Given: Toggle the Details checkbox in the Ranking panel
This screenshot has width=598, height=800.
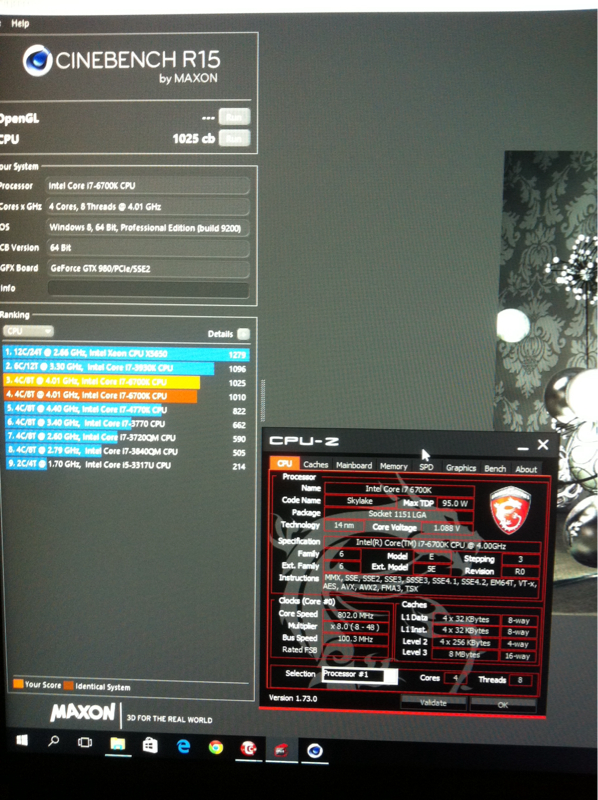Looking at the screenshot, I should coord(244,334).
